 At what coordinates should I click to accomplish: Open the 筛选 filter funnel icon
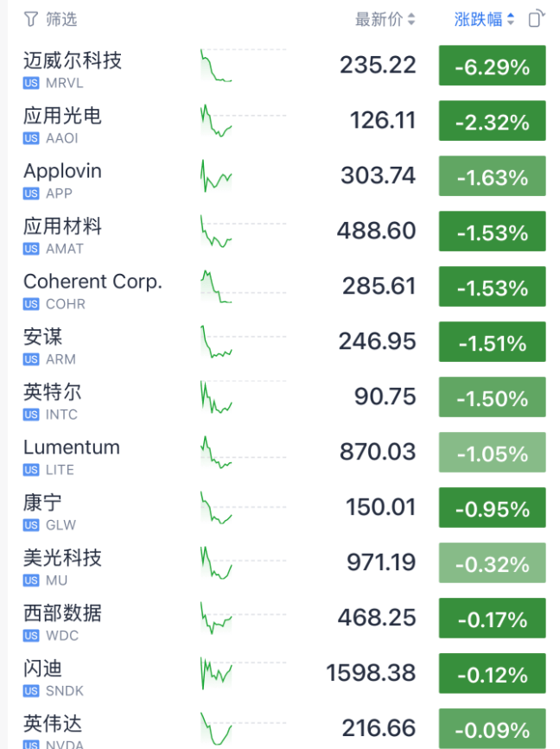coord(30,20)
